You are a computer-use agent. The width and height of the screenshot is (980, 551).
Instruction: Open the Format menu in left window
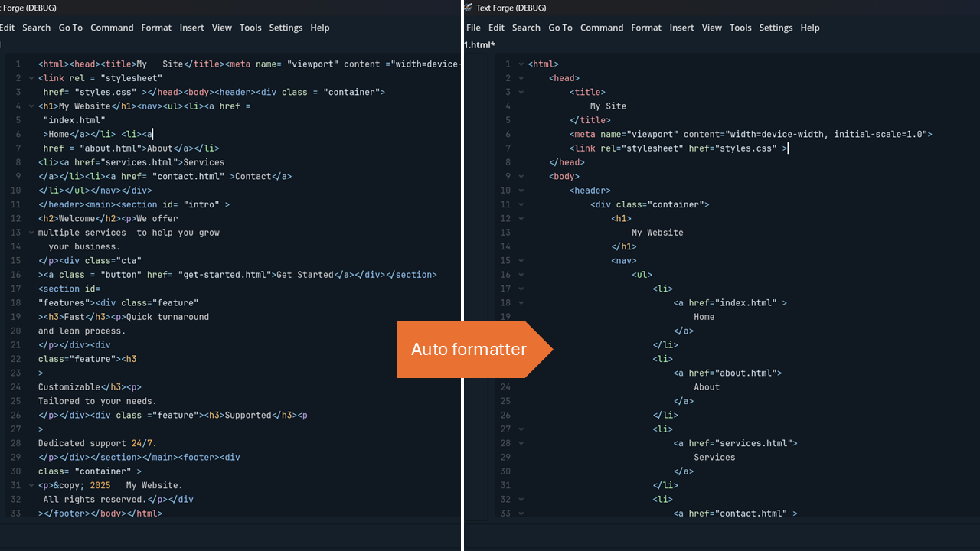pyautogui.click(x=156, y=28)
